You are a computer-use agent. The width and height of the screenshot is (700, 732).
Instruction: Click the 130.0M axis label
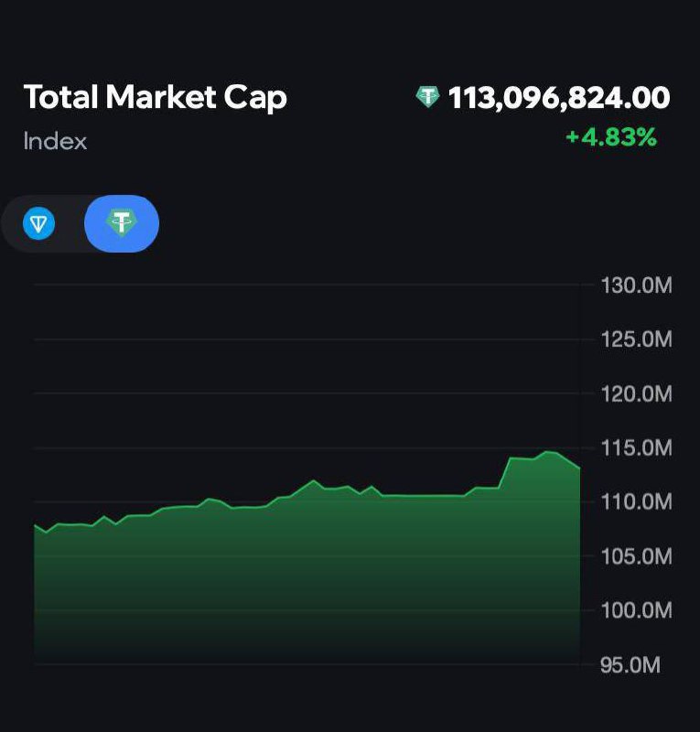[x=636, y=285]
